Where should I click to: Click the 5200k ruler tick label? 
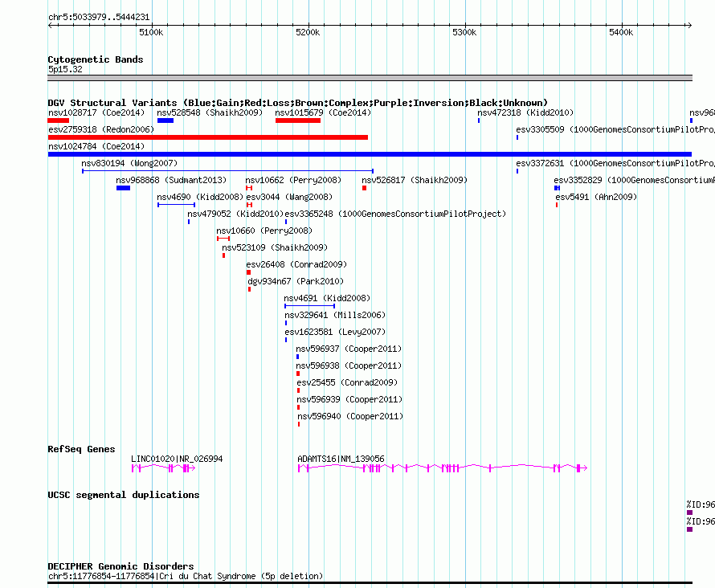tap(308, 32)
